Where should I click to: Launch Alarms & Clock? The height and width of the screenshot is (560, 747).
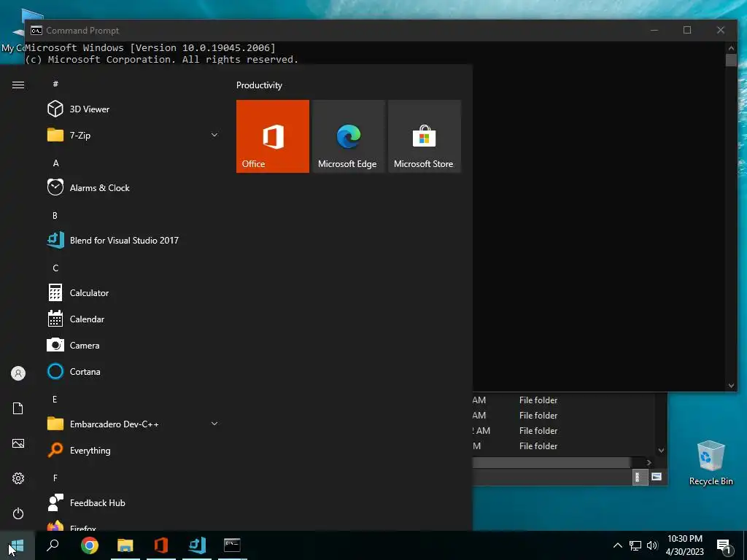(x=133, y=187)
